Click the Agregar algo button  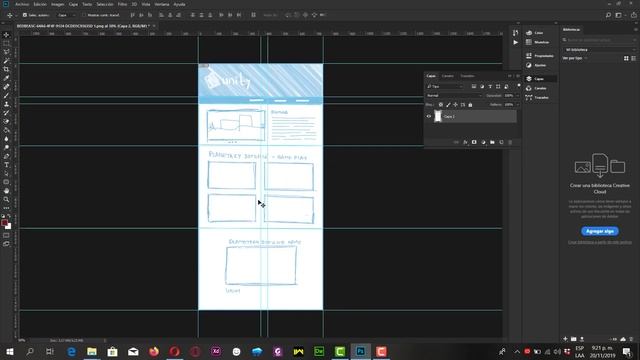click(x=600, y=231)
